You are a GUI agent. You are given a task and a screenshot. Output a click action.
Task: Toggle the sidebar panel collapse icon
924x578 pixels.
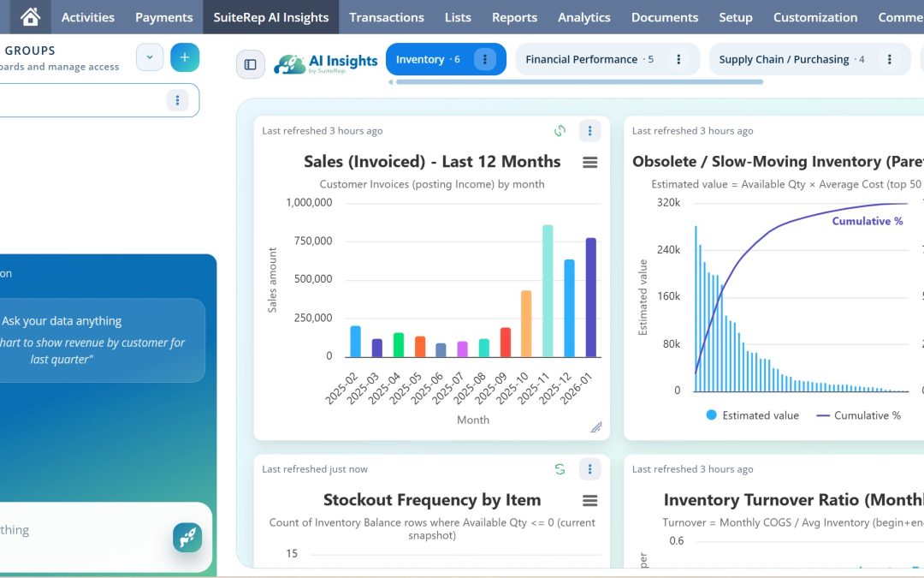pos(250,64)
